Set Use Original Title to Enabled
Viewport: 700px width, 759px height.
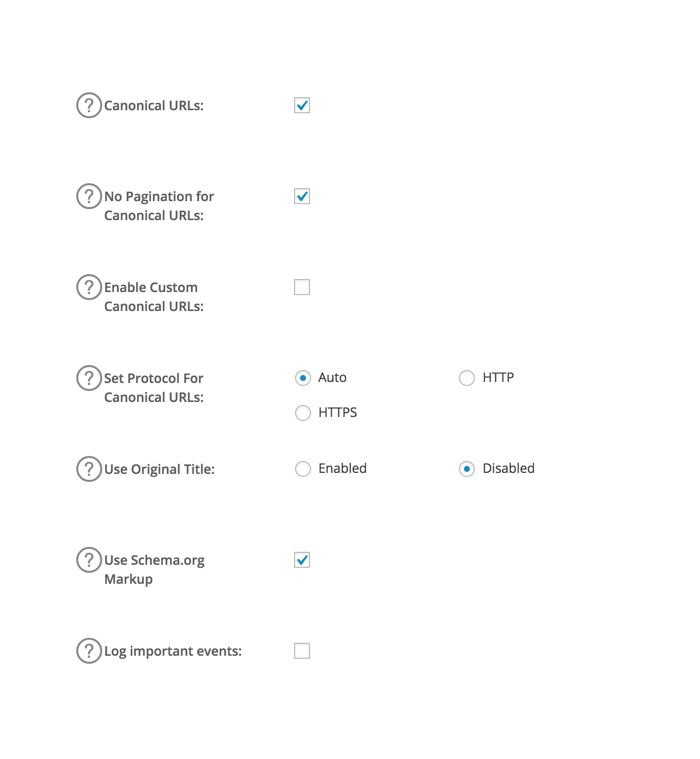pos(303,469)
